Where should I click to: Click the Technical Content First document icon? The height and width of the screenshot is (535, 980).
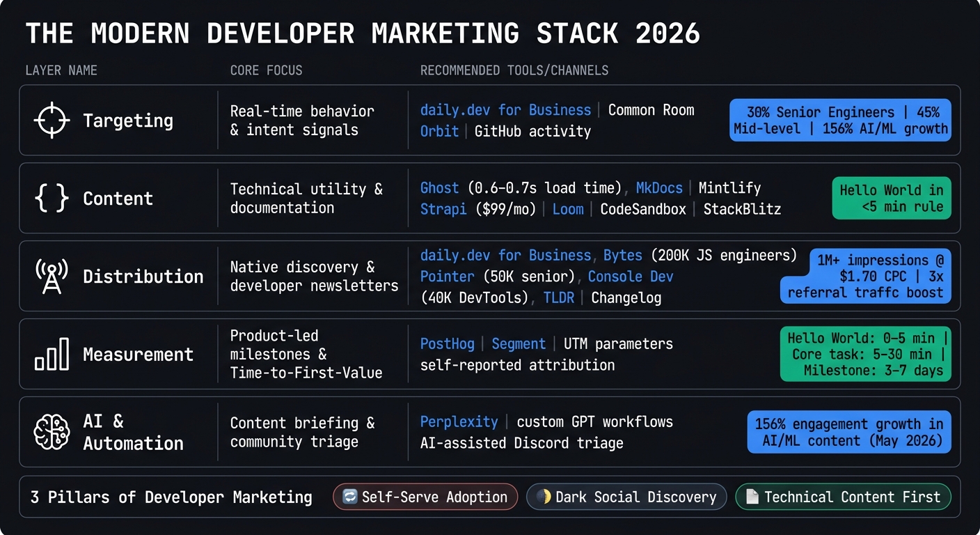pos(752,497)
